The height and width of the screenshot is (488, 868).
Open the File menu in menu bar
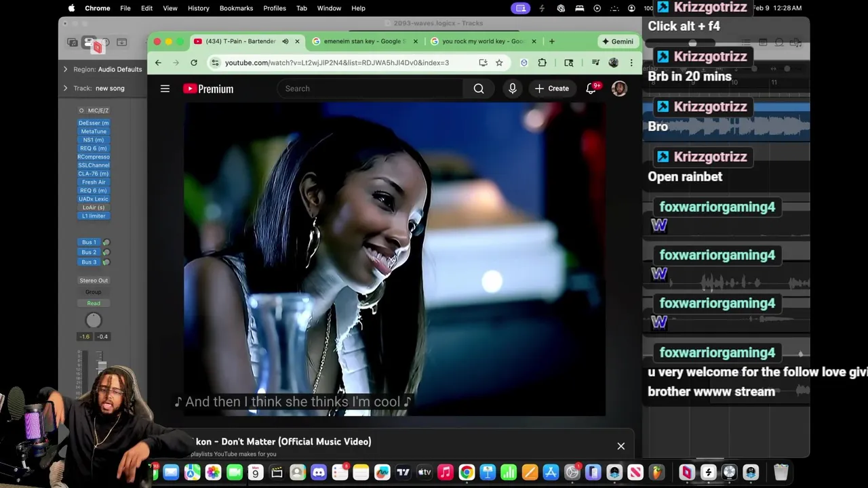125,8
